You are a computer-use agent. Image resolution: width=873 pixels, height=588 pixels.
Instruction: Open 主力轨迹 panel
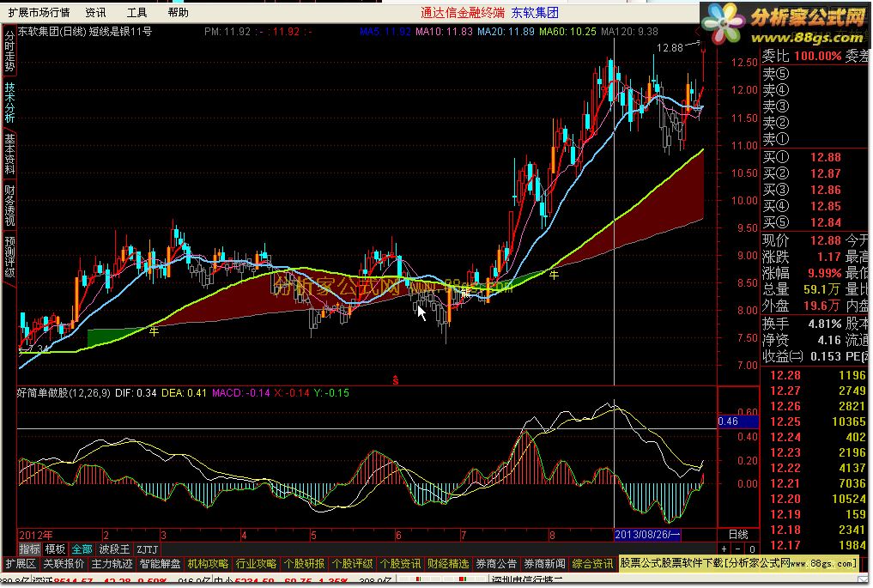point(112,563)
